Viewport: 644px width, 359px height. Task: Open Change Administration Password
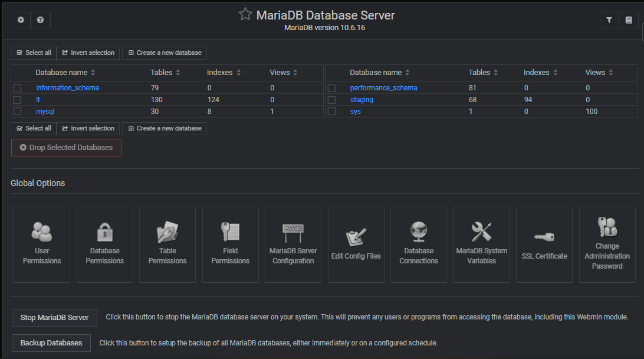click(x=607, y=244)
